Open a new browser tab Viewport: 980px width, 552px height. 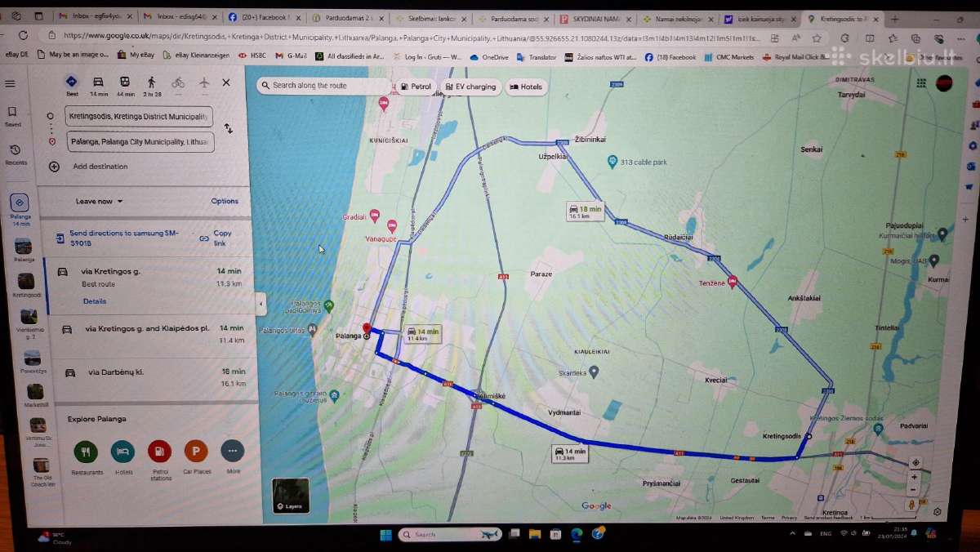[894, 19]
